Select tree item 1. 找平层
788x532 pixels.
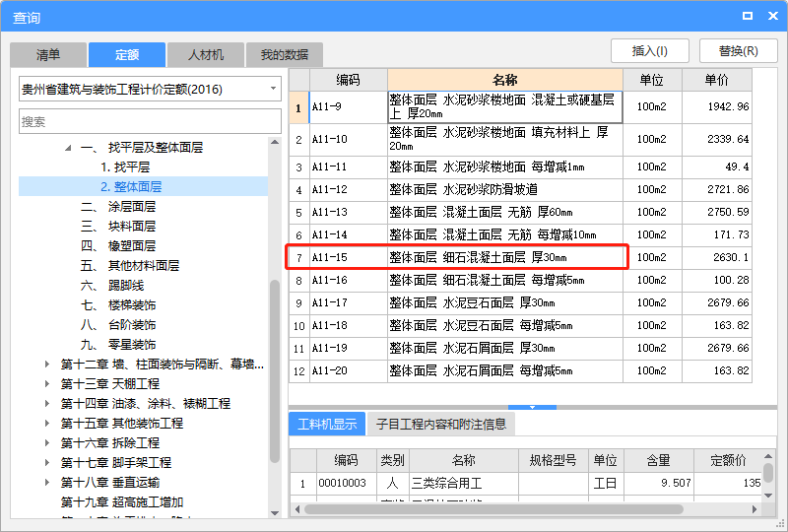125,166
